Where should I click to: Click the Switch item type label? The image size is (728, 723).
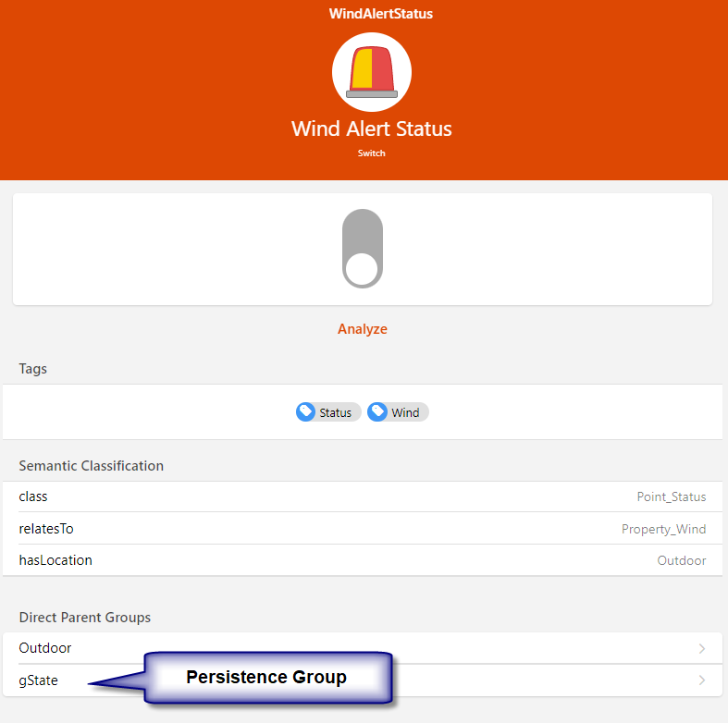tap(372, 153)
